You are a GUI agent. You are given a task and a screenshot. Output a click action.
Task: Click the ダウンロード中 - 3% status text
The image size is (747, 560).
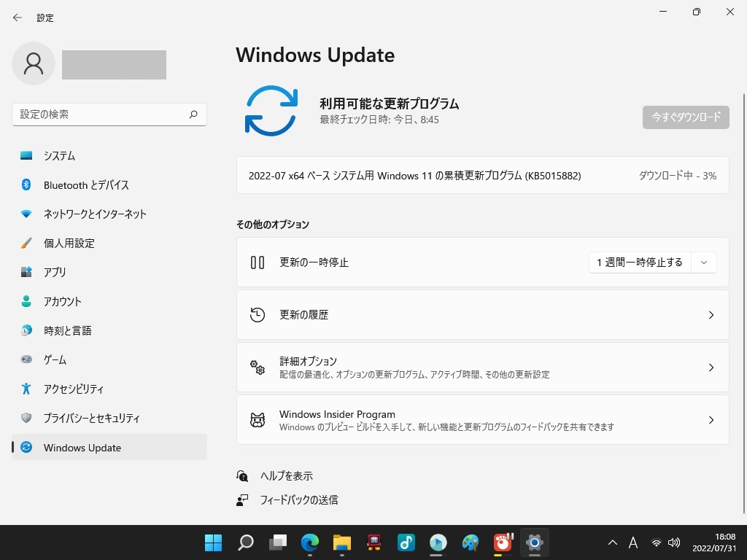677,176
